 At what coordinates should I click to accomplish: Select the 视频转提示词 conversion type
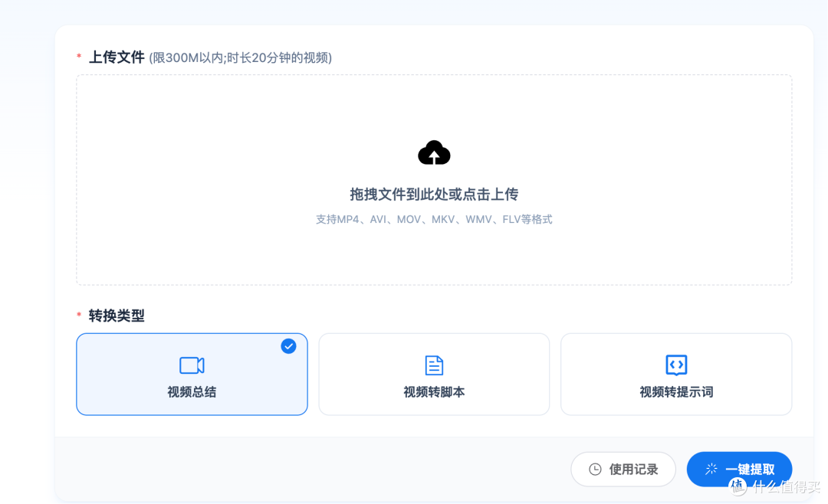[x=676, y=375]
